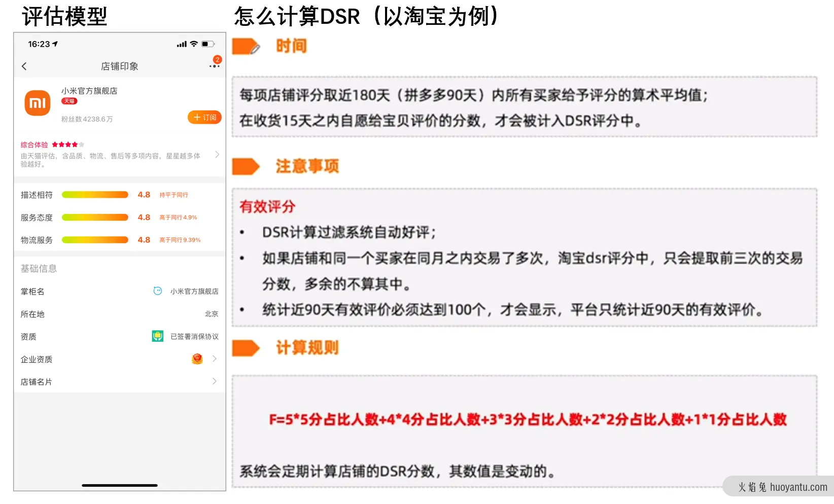Tap the Wi-Fi status icon
Viewport: 834px width, 504px height.
coord(193,44)
